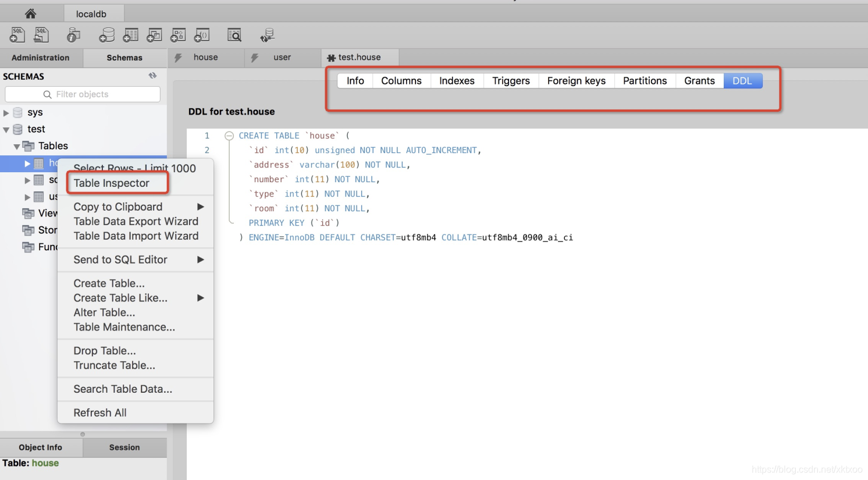Focus the Filter objects search field
Screen dimensions: 868x480
(83, 94)
